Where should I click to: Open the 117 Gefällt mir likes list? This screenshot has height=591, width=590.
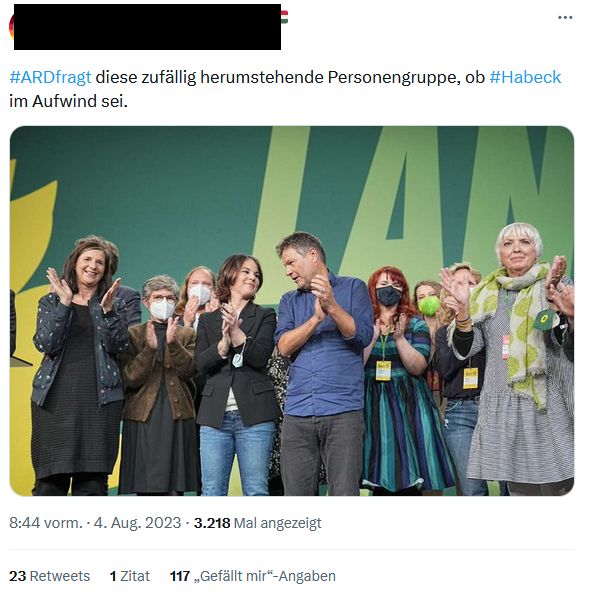253,576
